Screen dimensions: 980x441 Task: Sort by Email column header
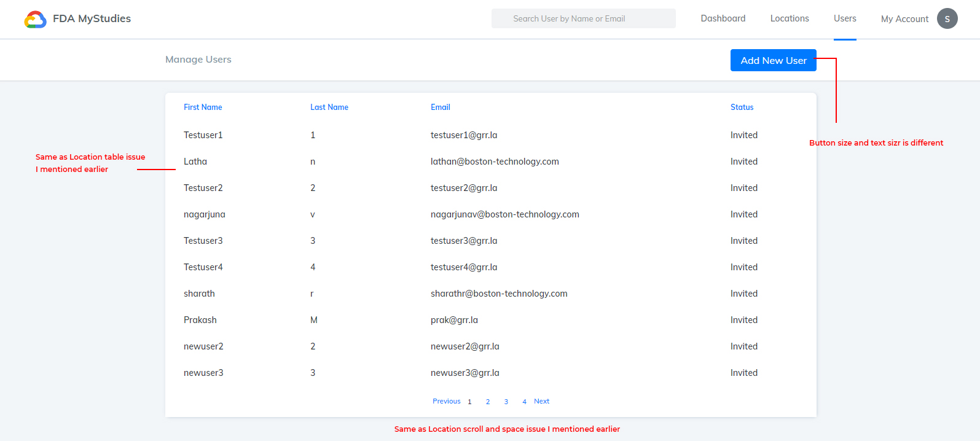441,107
